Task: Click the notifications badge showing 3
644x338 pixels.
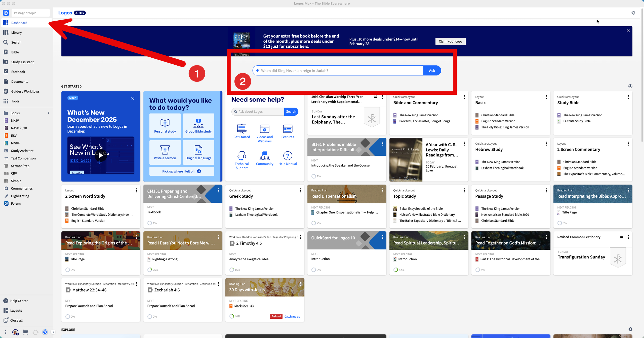Action: 45,332
